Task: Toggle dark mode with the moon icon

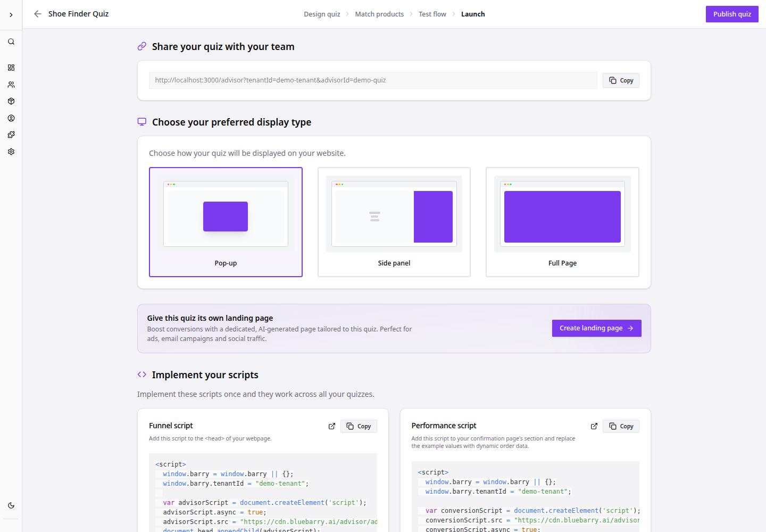Action: tap(11, 505)
